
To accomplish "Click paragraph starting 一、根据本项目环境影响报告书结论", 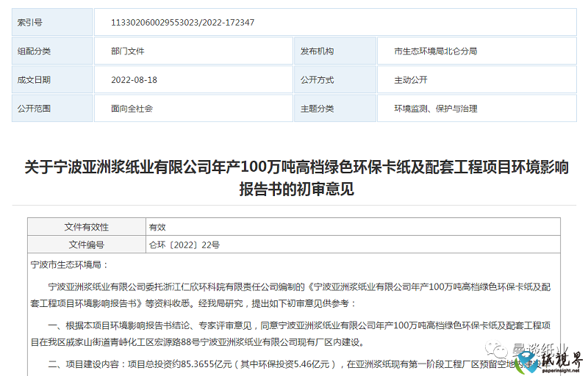I will [x=290, y=333].
